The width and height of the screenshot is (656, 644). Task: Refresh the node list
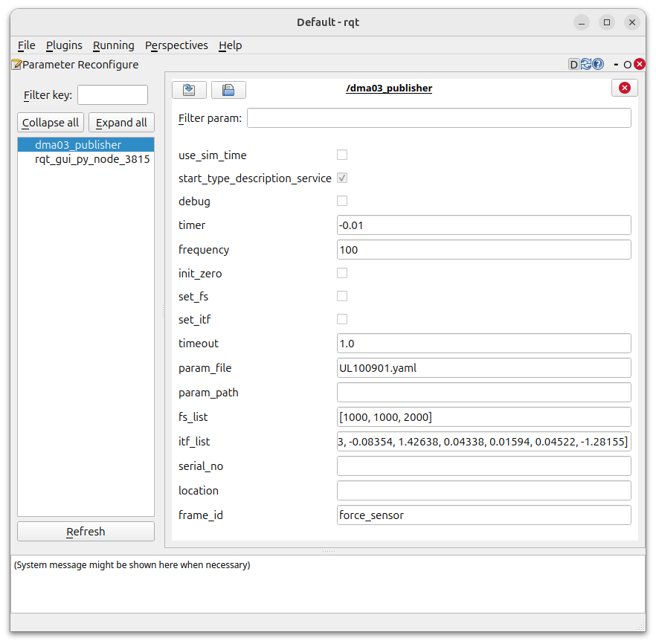coord(85,531)
